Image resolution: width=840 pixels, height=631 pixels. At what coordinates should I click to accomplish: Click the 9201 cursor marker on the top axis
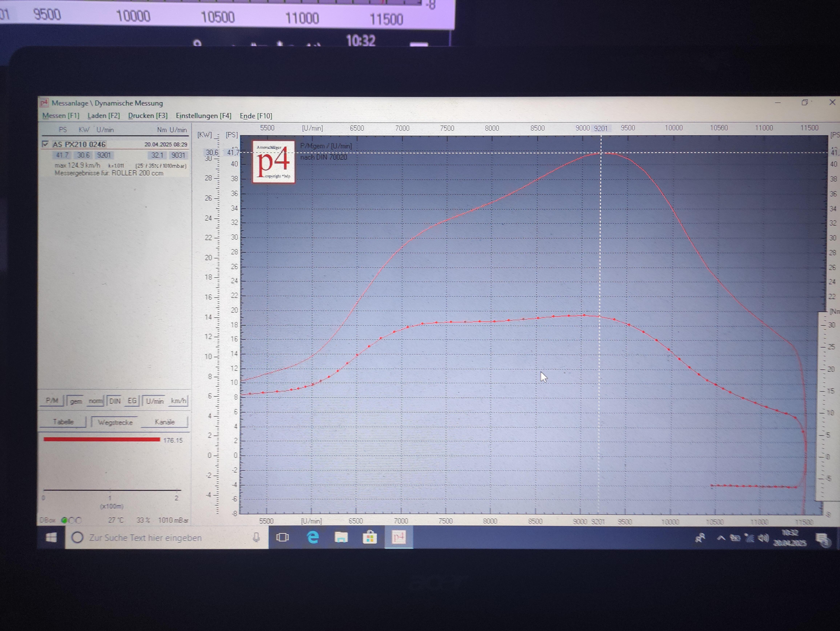click(601, 128)
